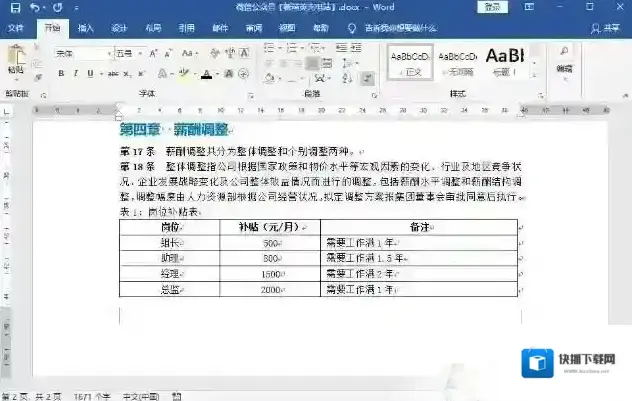Switch to the Insert (插入) tab

[x=86, y=28]
